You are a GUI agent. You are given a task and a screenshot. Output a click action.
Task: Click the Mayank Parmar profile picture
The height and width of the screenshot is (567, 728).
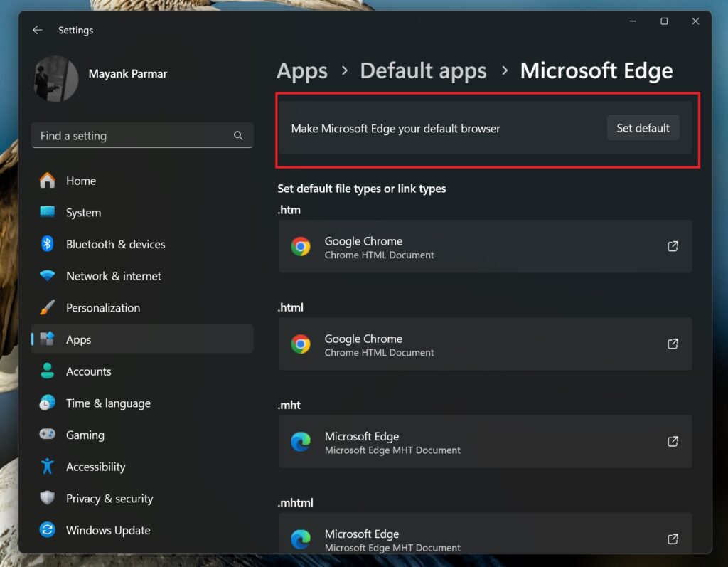tap(55, 79)
